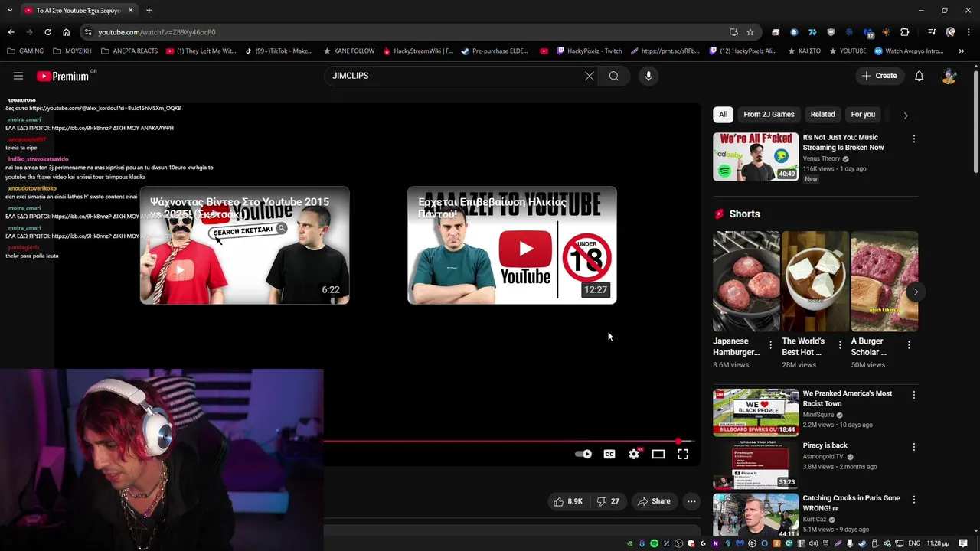Viewport: 980px width, 551px height.
Task: Open the system tray volume icon
Action: point(813,543)
